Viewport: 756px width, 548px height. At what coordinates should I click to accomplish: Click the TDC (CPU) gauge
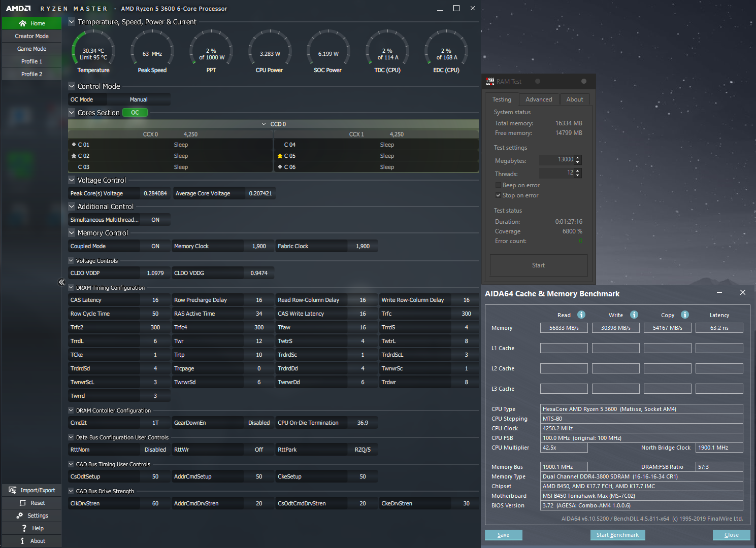click(x=387, y=52)
